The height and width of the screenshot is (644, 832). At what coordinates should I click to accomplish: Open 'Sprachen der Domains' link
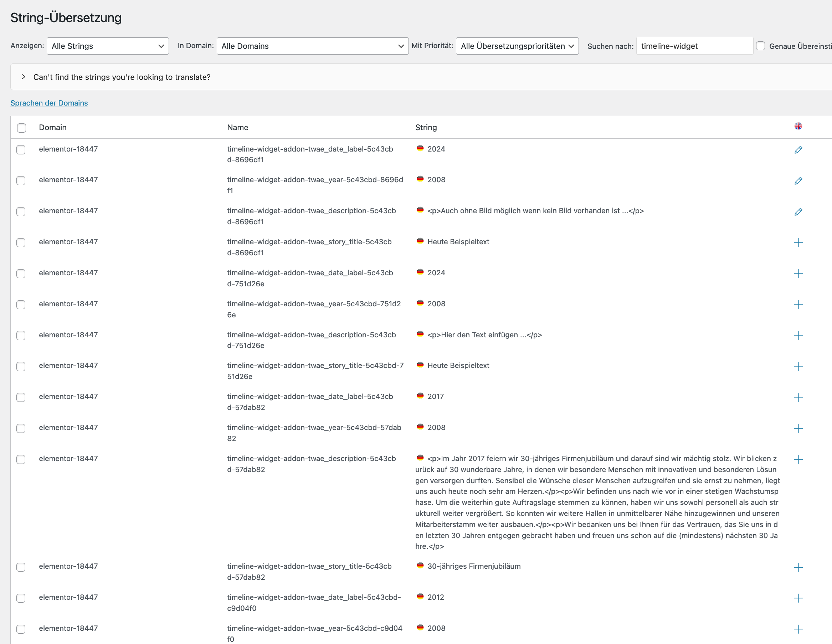(49, 103)
